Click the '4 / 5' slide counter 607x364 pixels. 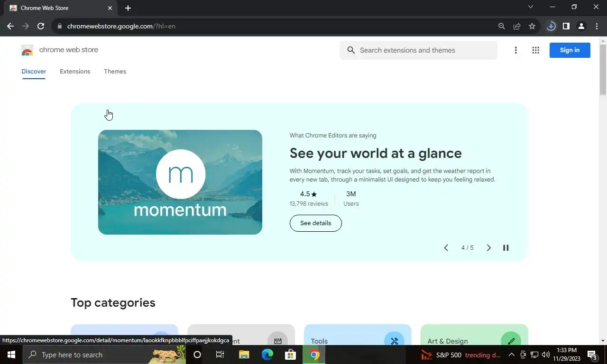point(467,248)
